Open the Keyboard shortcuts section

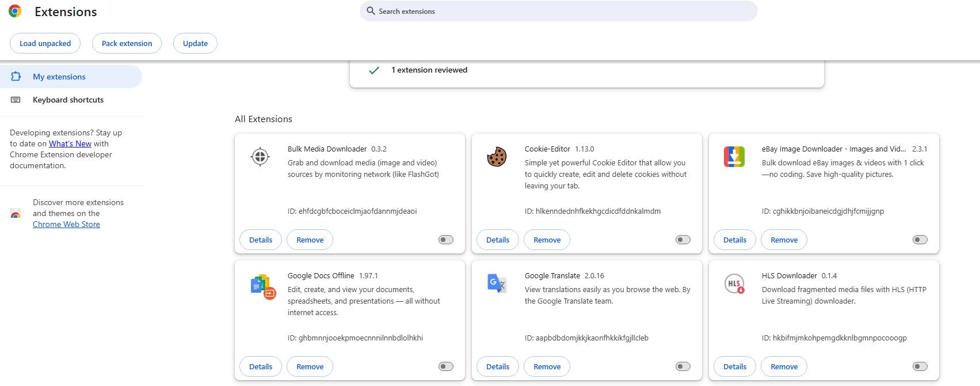pyautogui.click(x=71, y=100)
